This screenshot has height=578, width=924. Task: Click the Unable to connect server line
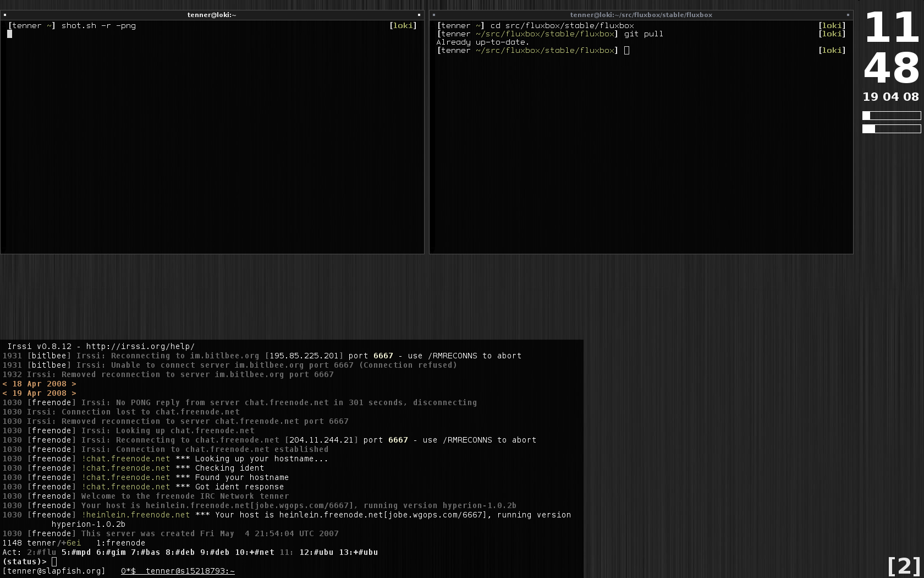(229, 366)
